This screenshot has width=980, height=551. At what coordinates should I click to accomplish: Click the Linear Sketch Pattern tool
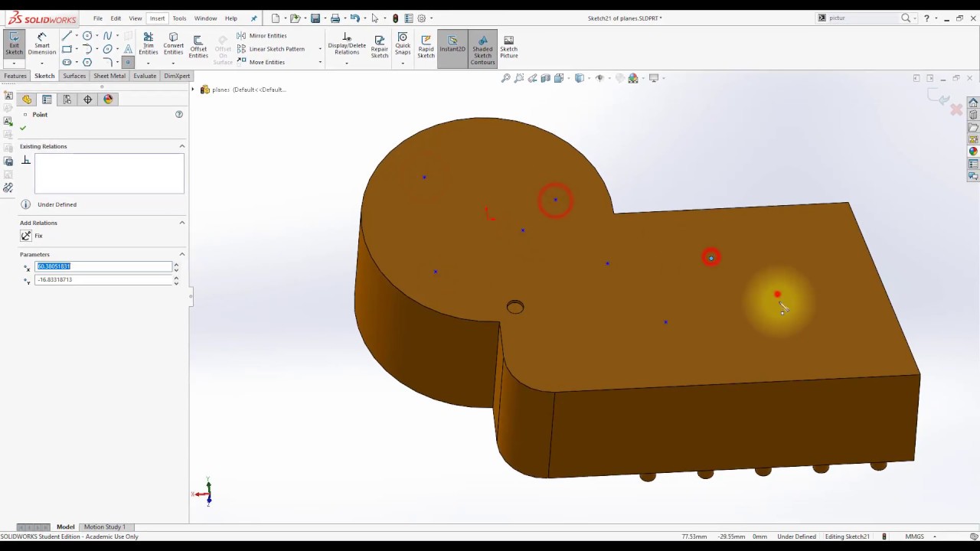coord(271,49)
